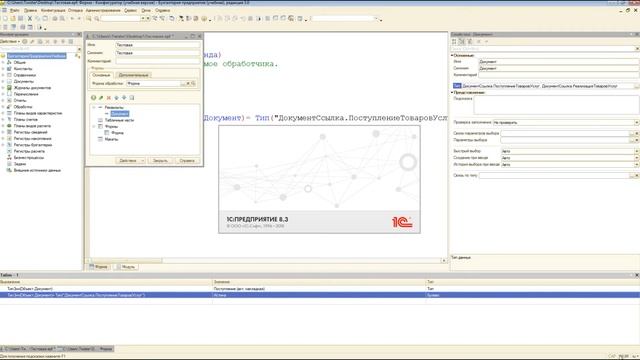Select the highlighted expression row in Табло
The image size is (640, 360).
pyautogui.click(x=320, y=295)
